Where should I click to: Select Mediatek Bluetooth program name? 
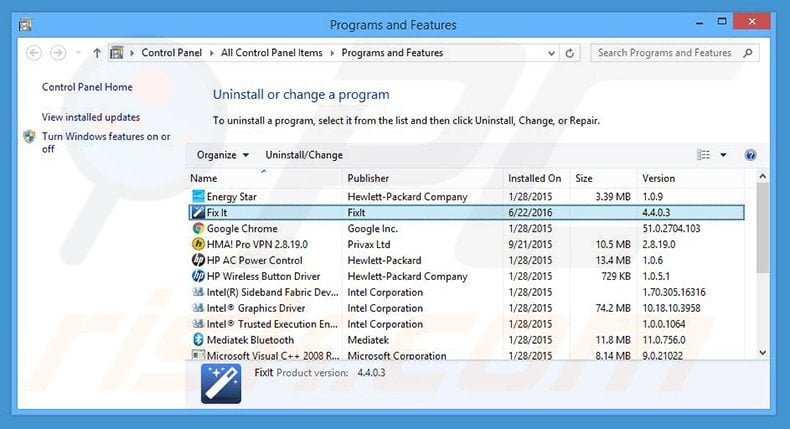pyautogui.click(x=250, y=340)
